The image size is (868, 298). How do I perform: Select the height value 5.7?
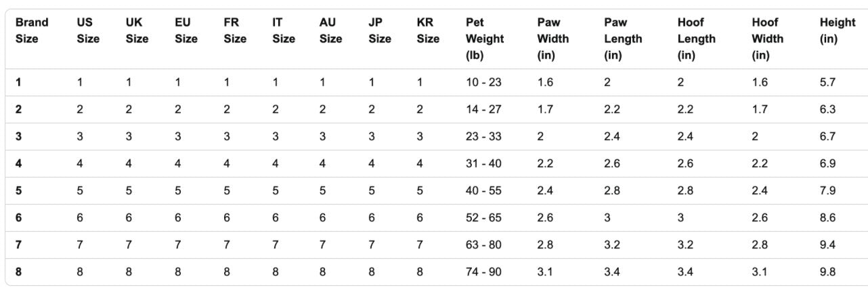[x=827, y=83]
